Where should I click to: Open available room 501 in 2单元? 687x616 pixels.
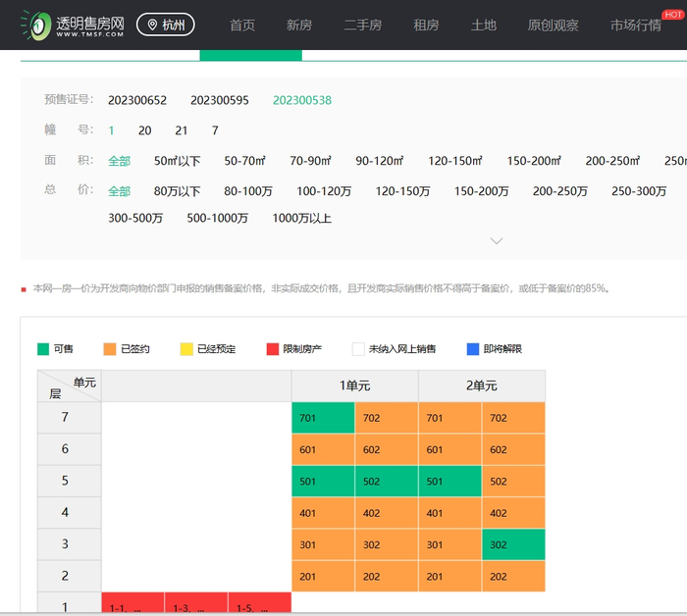449,482
